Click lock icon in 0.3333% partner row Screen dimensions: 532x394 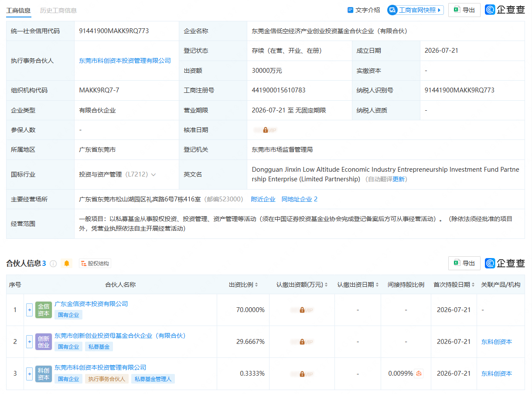(x=302, y=374)
